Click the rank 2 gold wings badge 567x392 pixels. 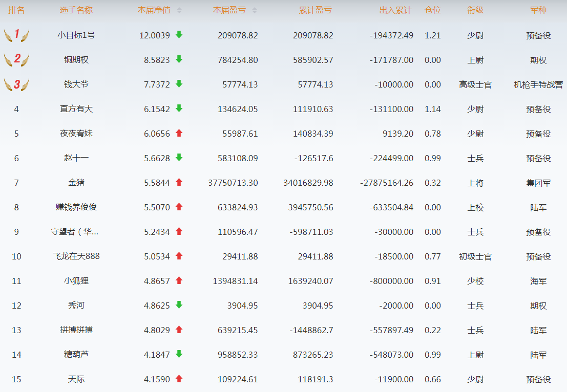point(16,59)
